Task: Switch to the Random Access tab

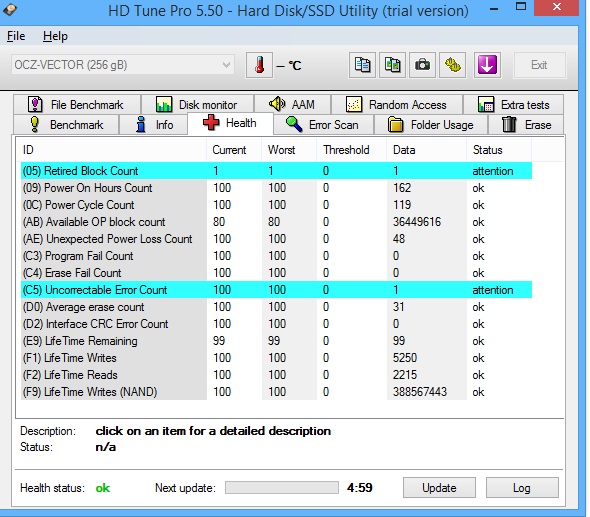Action: pyautogui.click(x=397, y=104)
